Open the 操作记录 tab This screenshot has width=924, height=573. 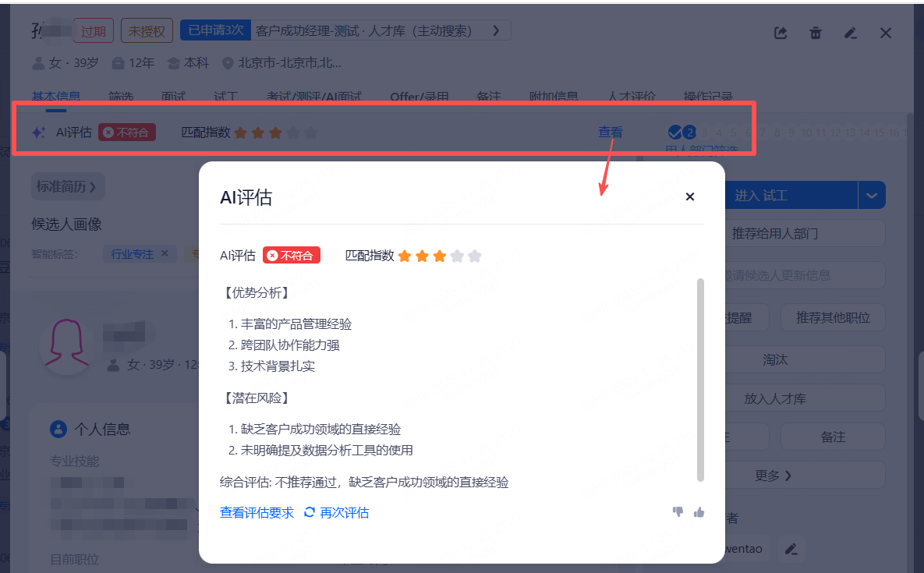point(708,97)
